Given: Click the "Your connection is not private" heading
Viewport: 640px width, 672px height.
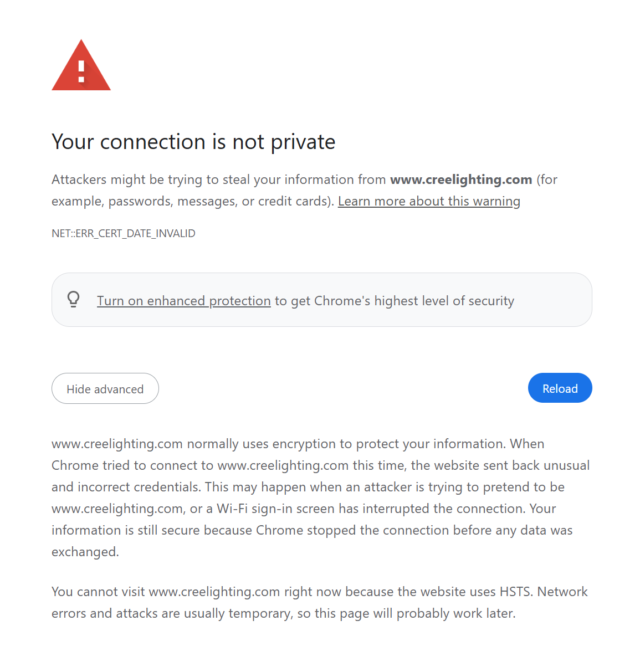Looking at the screenshot, I should [193, 142].
